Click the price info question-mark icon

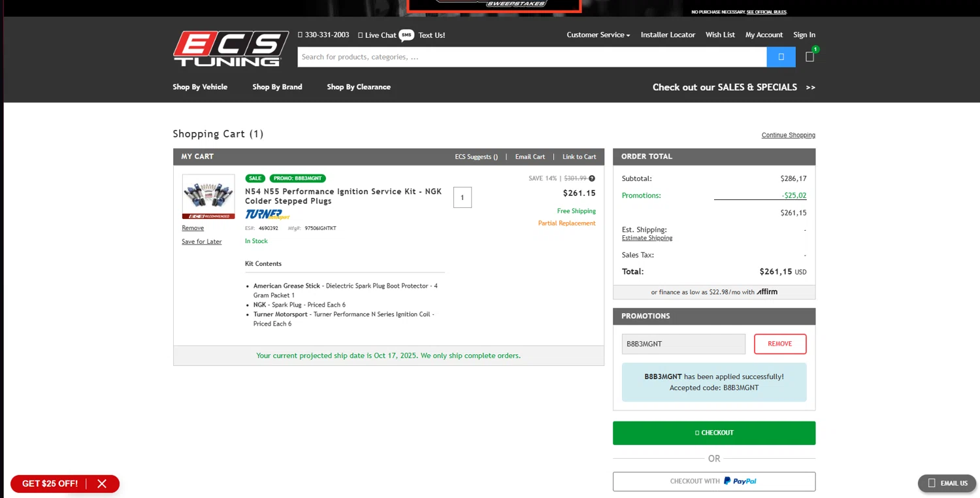(x=592, y=178)
